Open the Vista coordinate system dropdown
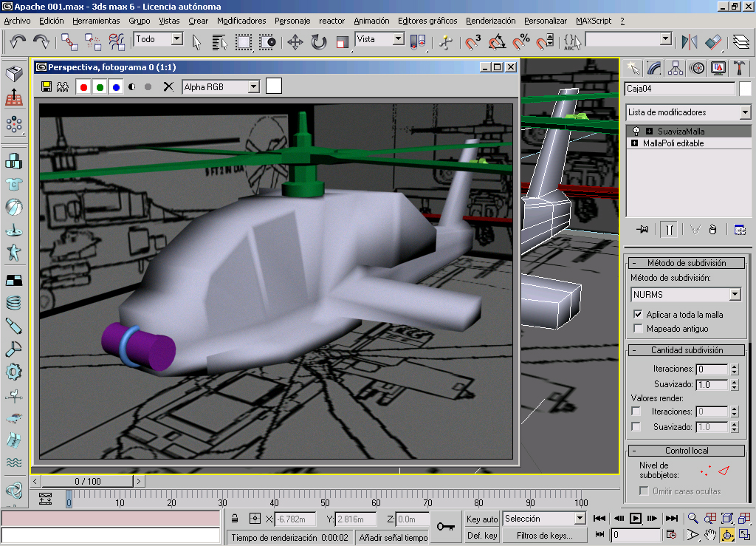Image resolution: width=756 pixels, height=546 pixels. pos(398,39)
